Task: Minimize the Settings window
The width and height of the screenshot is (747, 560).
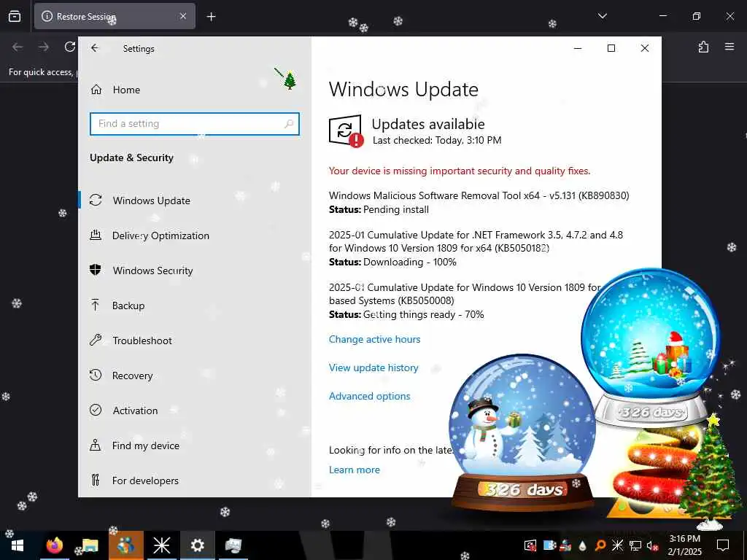Action: tap(578, 48)
